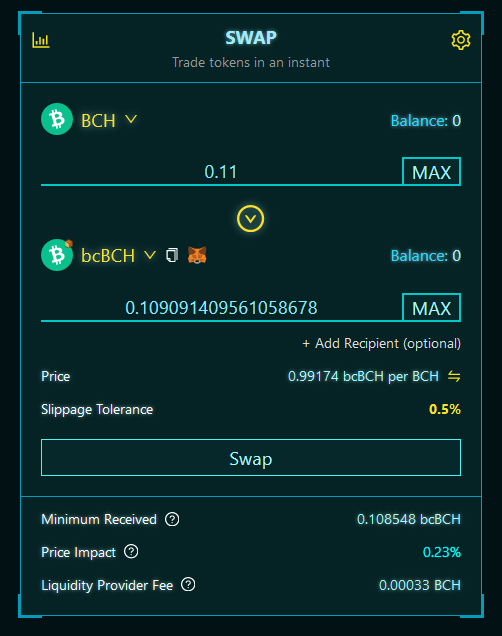Add bcBCH to MetaMask via fox icon
Screen dimensions: 502x636
[x=197, y=255]
